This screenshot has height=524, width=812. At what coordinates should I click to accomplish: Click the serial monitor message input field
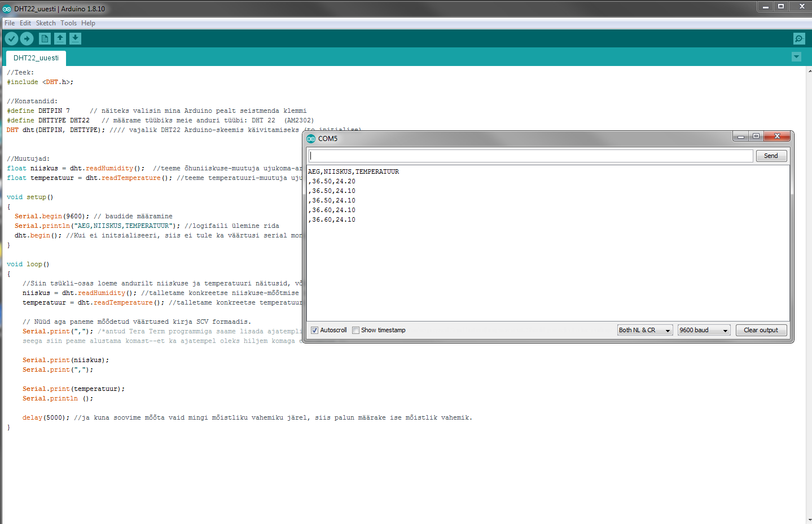point(530,156)
